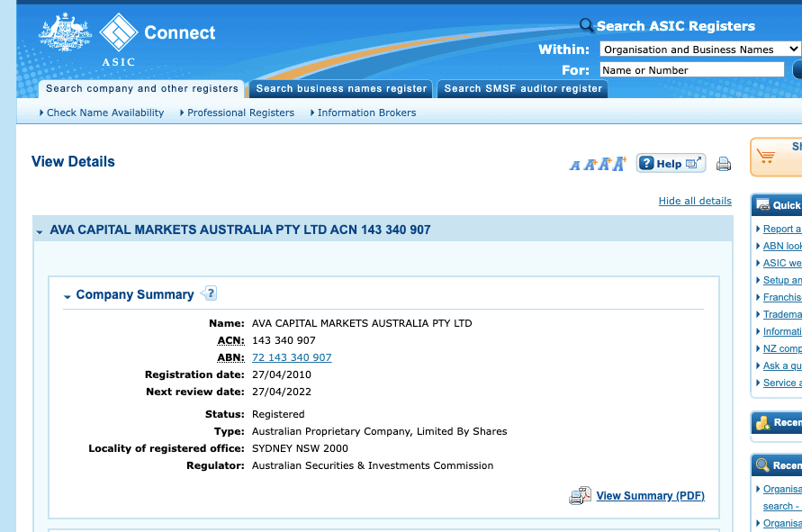Click the PDF document icon beside View Summary
802x532 pixels.
pyautogui.click(x=580, y=495)
